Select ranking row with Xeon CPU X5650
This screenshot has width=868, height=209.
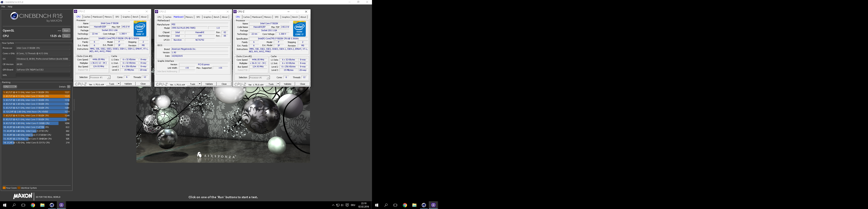point(36,112)
